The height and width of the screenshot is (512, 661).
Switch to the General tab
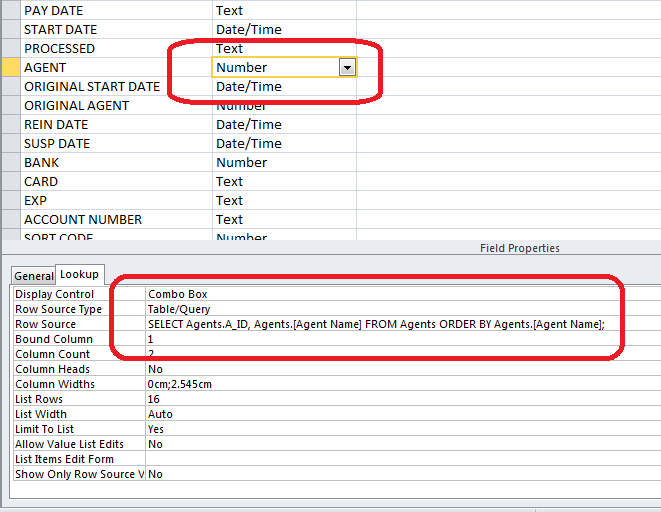pos(34,276)
